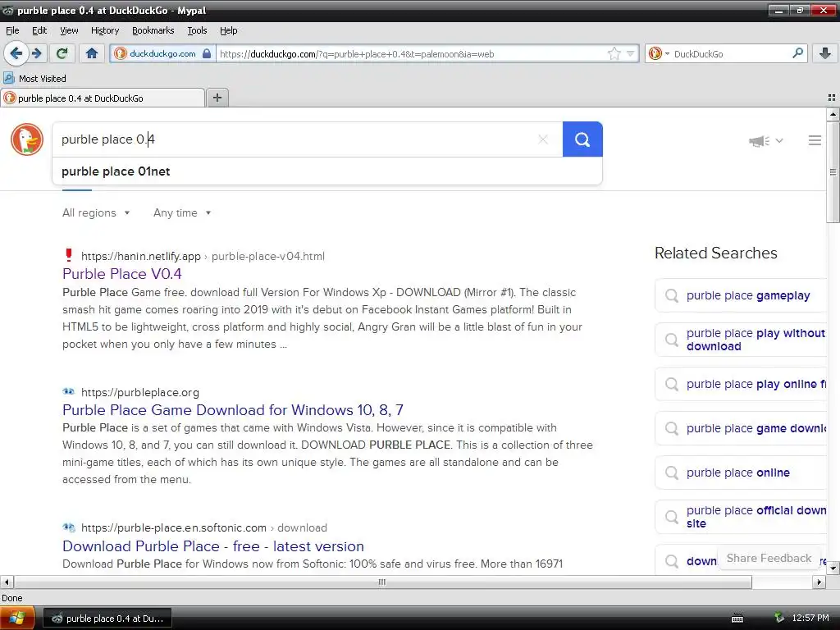This screenshot has width=840, height=630.
Task: Click the Share Feedback button
Action: [x=769, y=558]
